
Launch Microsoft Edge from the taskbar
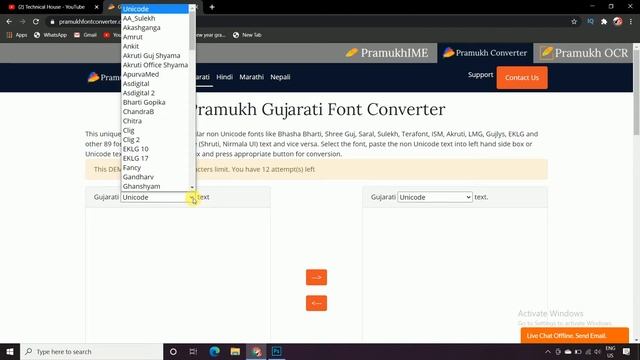click(x=214, y=351)
